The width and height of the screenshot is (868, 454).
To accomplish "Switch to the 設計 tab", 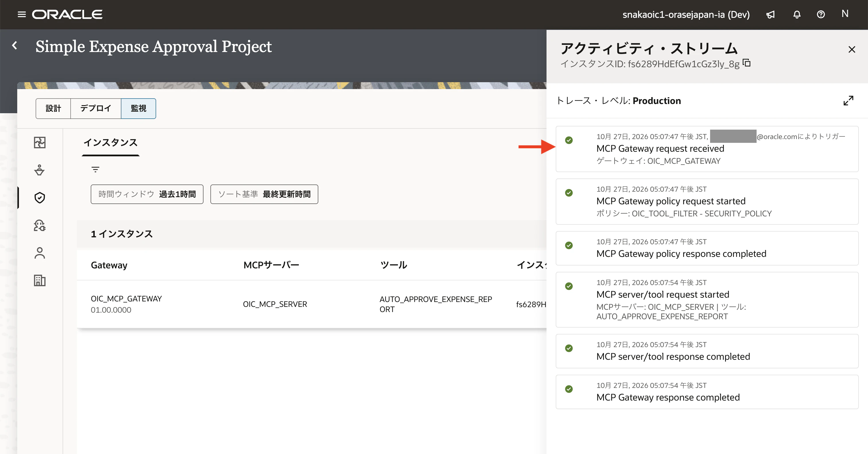I will click(53, 109).
